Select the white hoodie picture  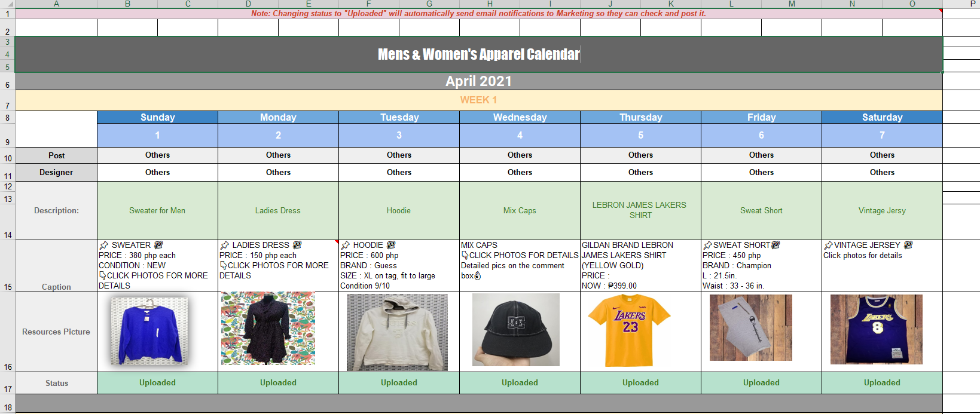[x=397, y=332]
